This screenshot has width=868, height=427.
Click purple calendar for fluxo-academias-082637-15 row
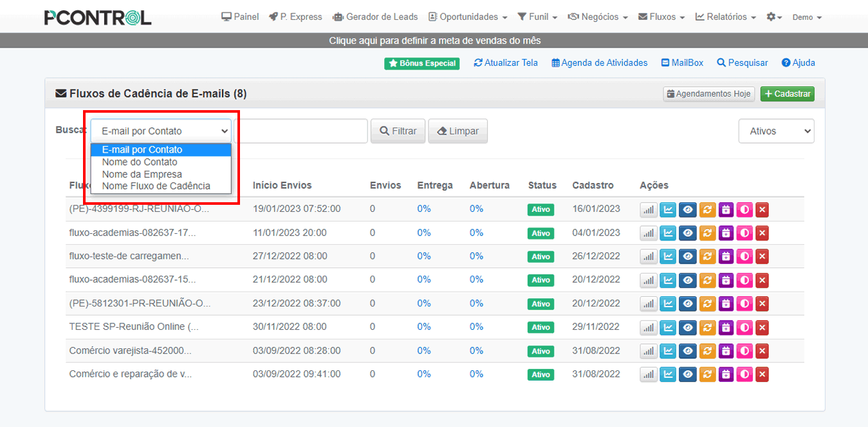pos(726,280)
